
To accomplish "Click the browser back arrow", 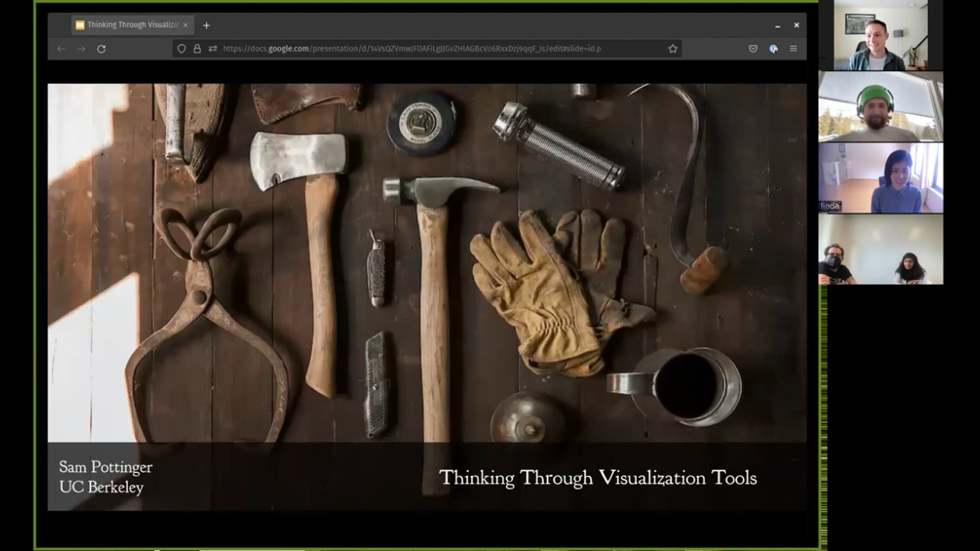I will (x=61, y=49).
